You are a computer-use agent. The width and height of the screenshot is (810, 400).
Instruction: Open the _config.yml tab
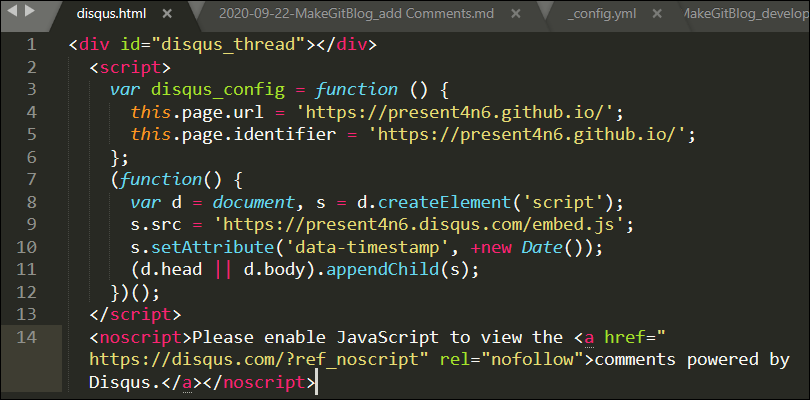(x=601, y=14)
